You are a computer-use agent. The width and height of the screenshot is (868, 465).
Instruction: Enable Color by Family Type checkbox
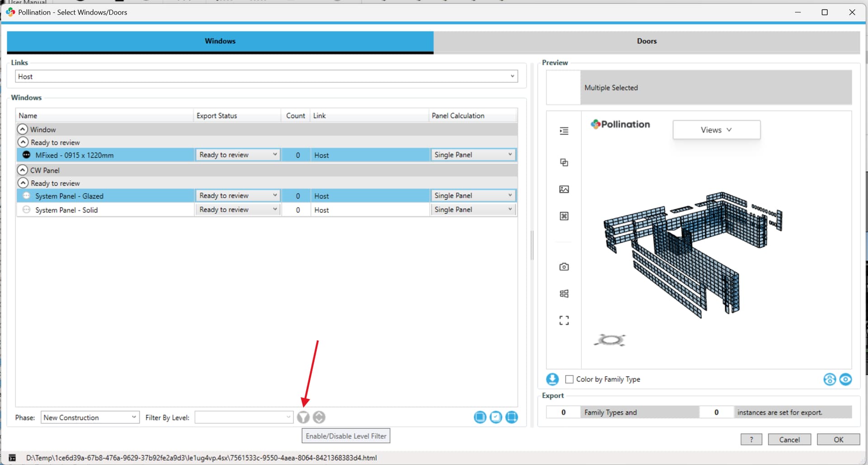tap(569, 379)
